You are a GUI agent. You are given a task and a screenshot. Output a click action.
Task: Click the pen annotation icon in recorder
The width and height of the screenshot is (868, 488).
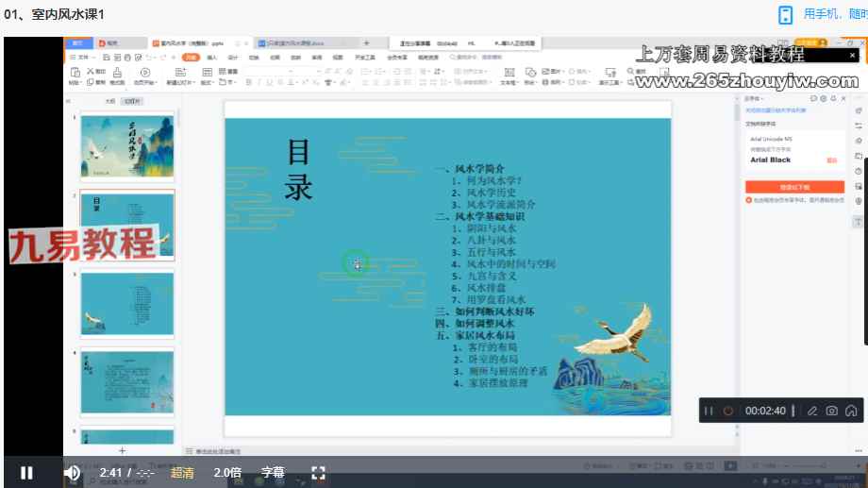pos(812,411)
